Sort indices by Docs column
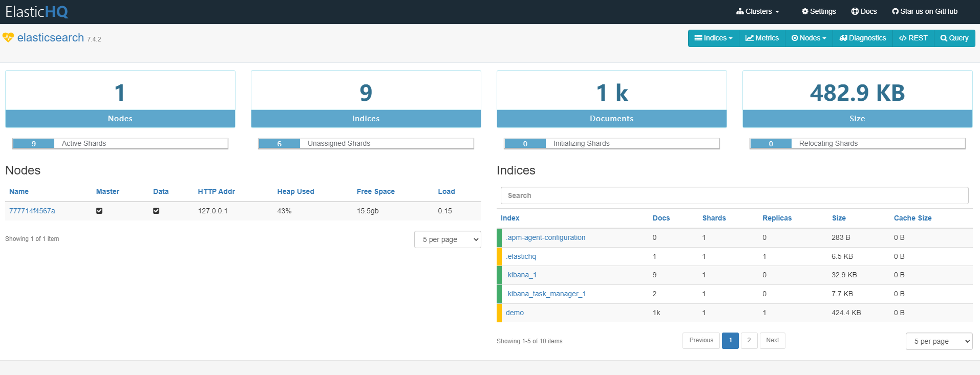The width and height of the screenshot is (980, 375). 661,218
